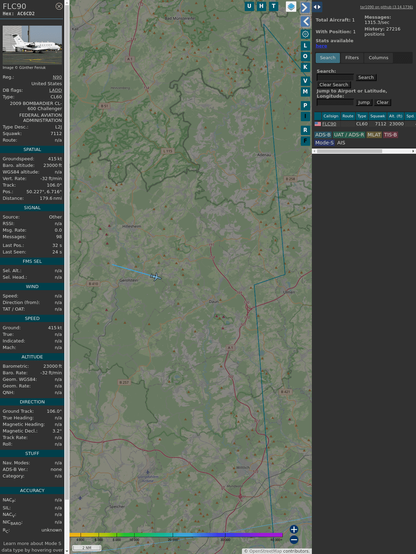Viewport: 416px width, 554px height.
Task: Open the map layer switcher icon
Action: point(291,7)
